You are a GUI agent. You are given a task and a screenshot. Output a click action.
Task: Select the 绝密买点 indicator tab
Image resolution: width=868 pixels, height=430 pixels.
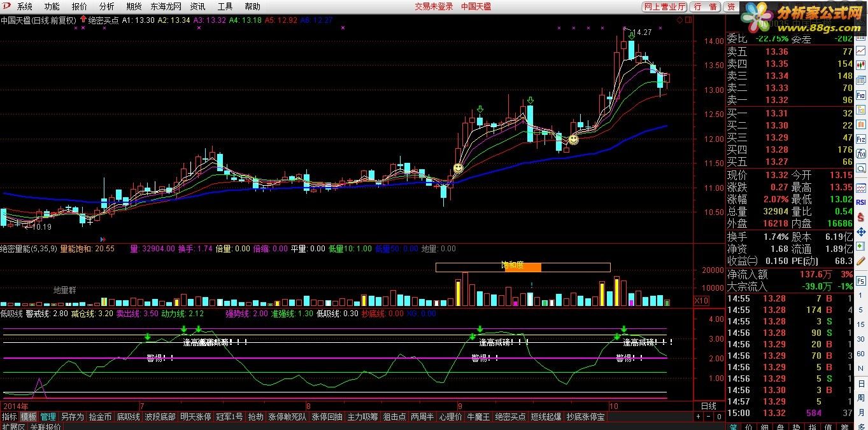click(511, 417)
